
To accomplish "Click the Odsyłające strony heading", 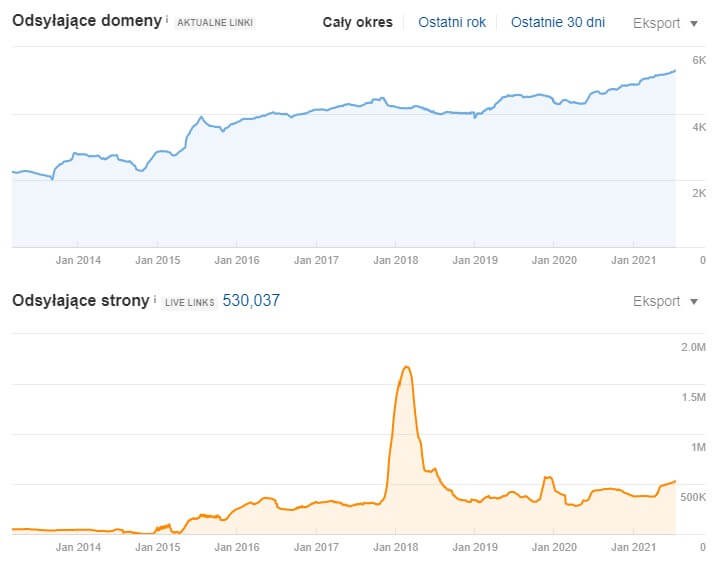I will [x=80, y=300].
